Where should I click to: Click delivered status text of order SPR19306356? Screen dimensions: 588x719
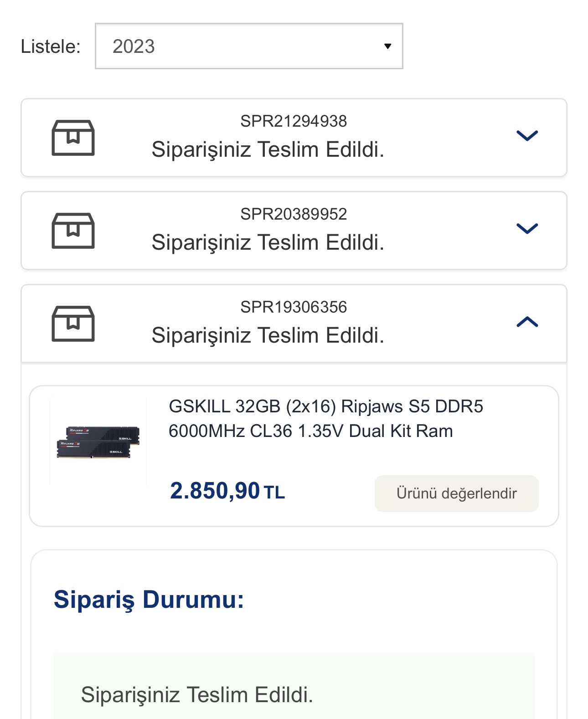pos(268,335)
